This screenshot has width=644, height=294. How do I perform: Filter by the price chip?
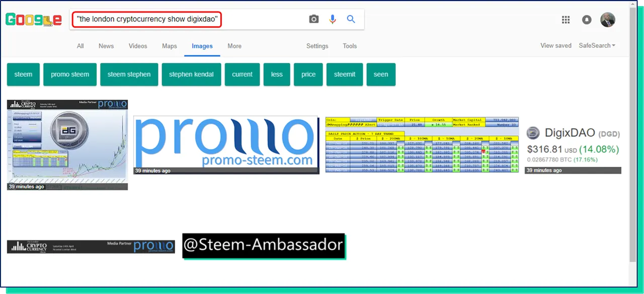click(x=308, y=74)
